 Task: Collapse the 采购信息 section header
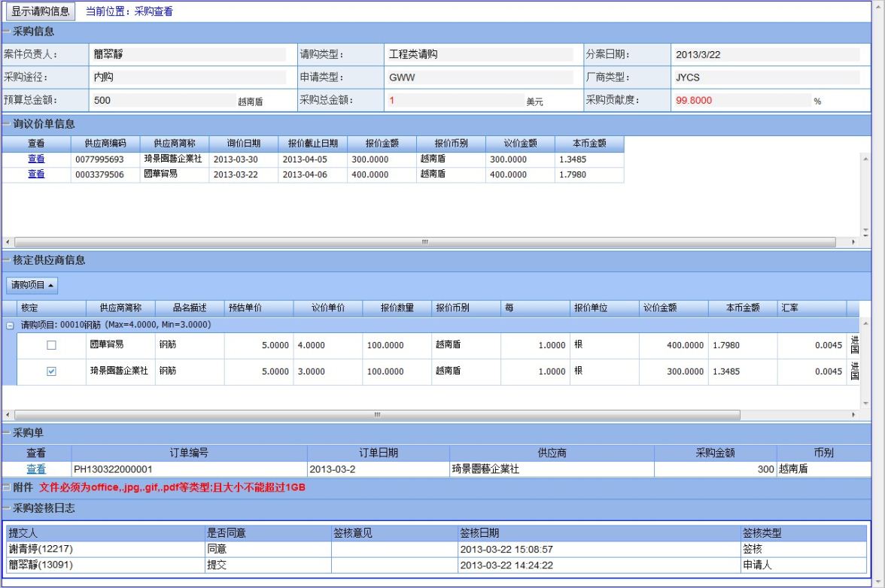pyautogui.click(x=7, y=31)
